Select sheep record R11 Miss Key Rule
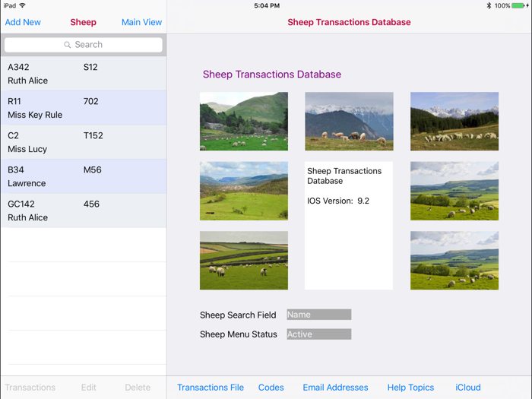The width and height of the screenshot is (532, 399). 84,108
